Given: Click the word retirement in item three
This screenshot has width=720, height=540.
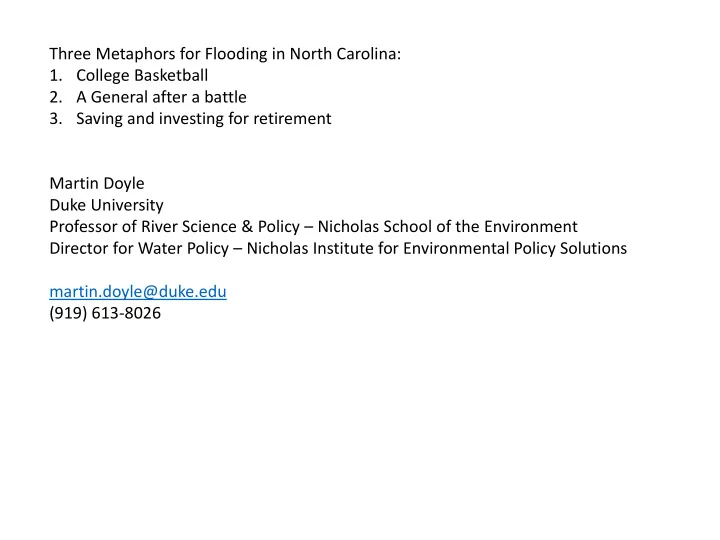Looking at the screenshot, I should [x=292, y=119].
